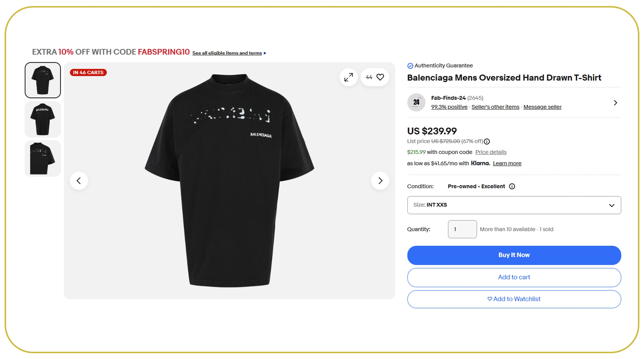Select the first T-shirt front thumbnail
The image size is (644, 359).
pyautogui.click(x=43, y=80)
